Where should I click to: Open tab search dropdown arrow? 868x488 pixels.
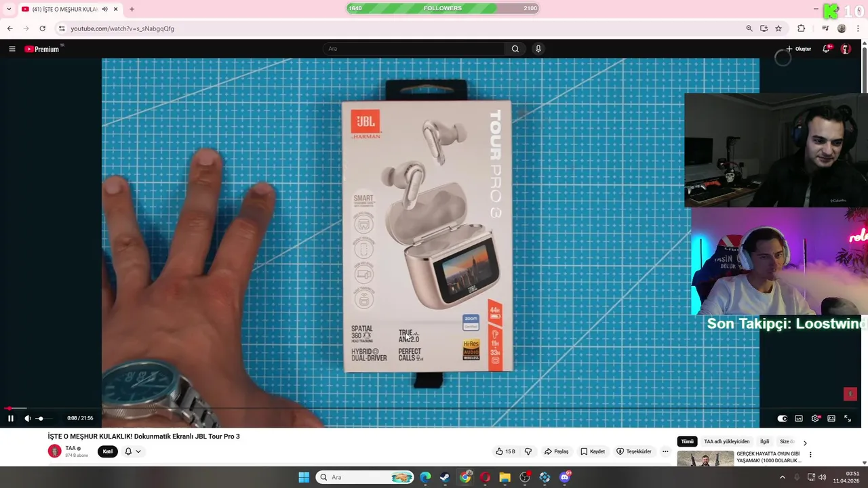tap(9, 9)
